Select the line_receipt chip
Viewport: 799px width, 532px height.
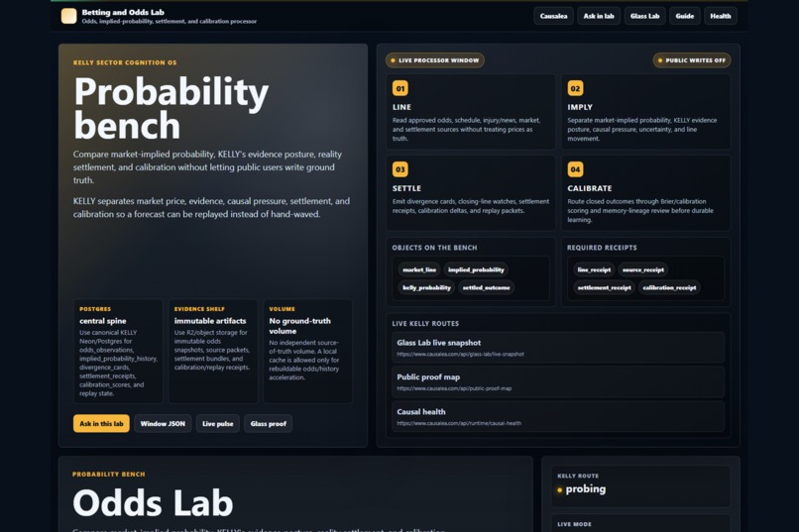(594, 269)
